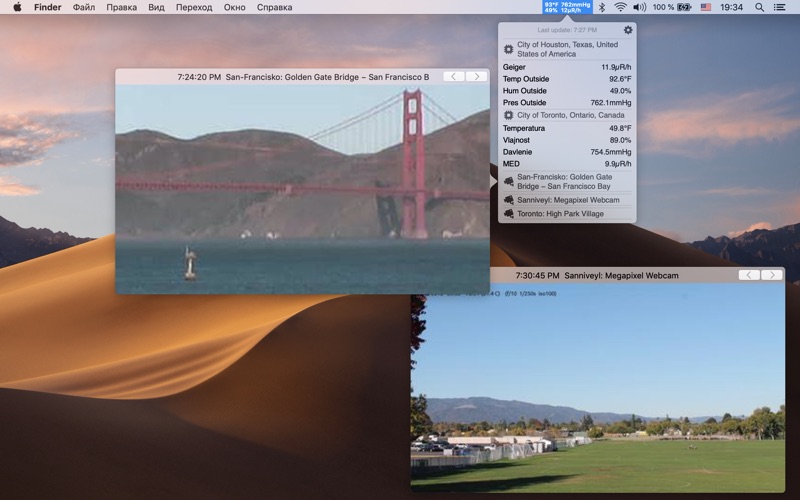Open the Вид menu
This screenshot has height=500, width=800.
click(156, 7)
